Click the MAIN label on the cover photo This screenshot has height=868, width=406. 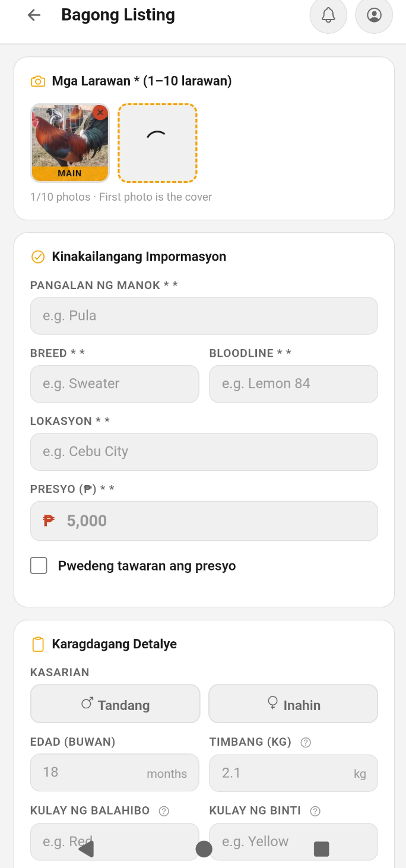tap(69, 173)
